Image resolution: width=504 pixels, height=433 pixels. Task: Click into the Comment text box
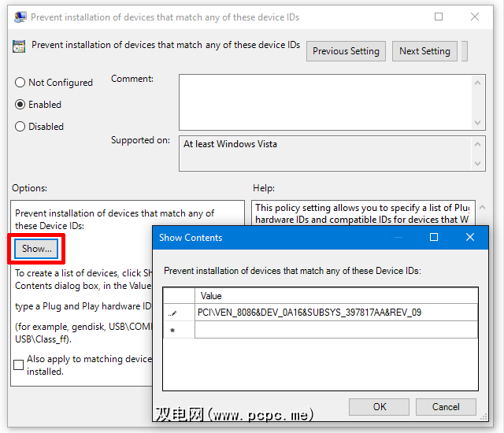[325, 102]
